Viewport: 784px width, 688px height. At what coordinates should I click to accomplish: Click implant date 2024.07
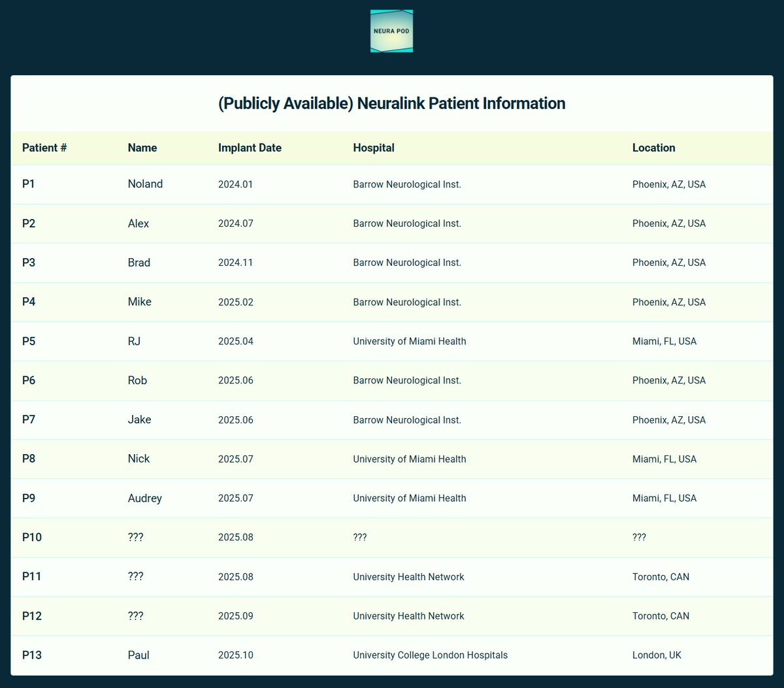tap(236, 223)
